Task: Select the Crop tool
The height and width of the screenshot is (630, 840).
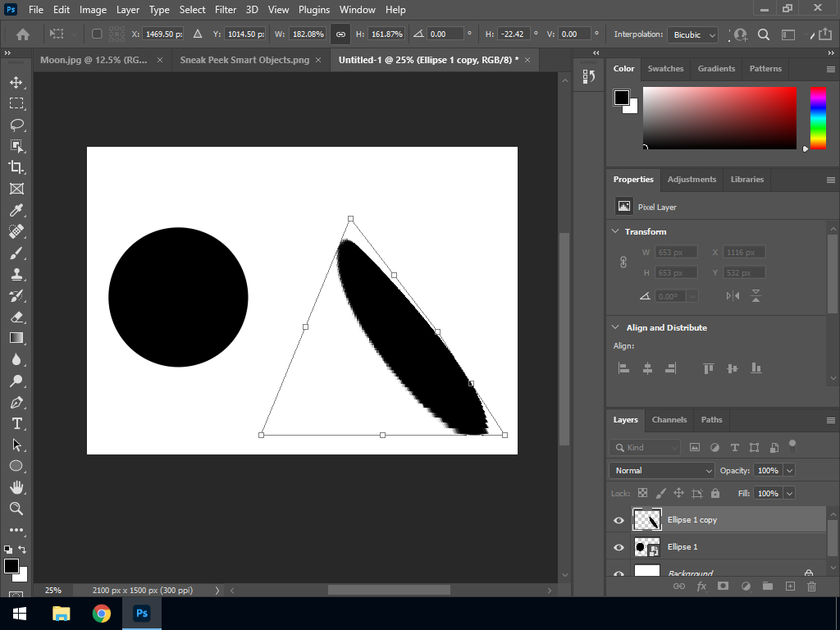Action: coord(16,167)
